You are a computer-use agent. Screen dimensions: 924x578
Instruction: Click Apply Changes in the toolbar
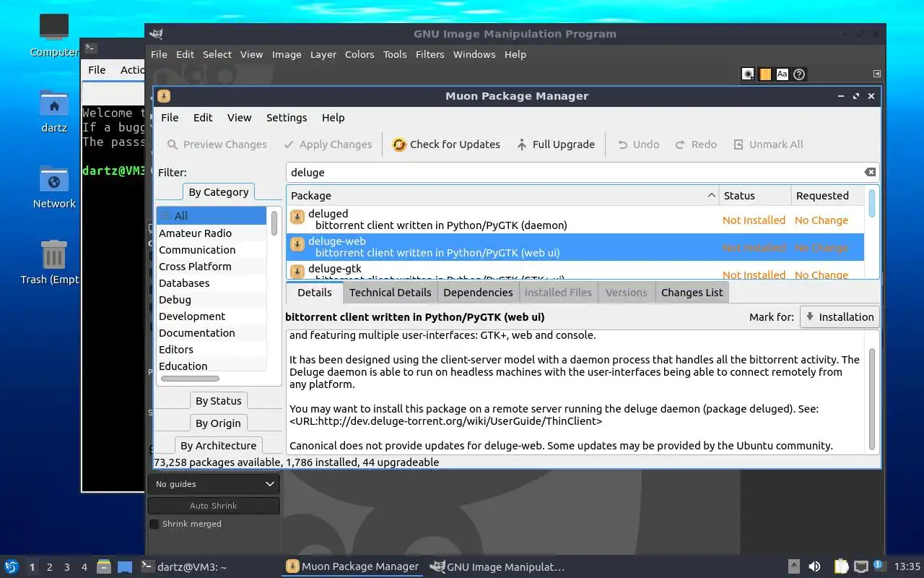[x=328, y=144]
